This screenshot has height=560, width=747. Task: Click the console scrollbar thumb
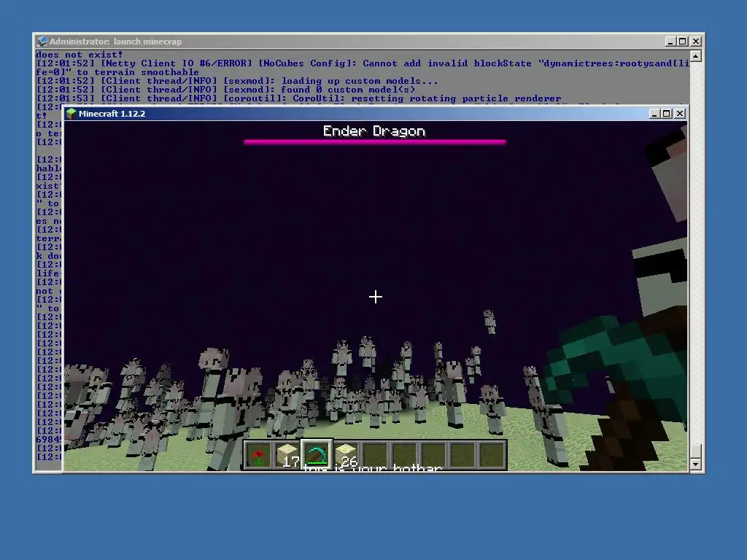click(695, 451)
